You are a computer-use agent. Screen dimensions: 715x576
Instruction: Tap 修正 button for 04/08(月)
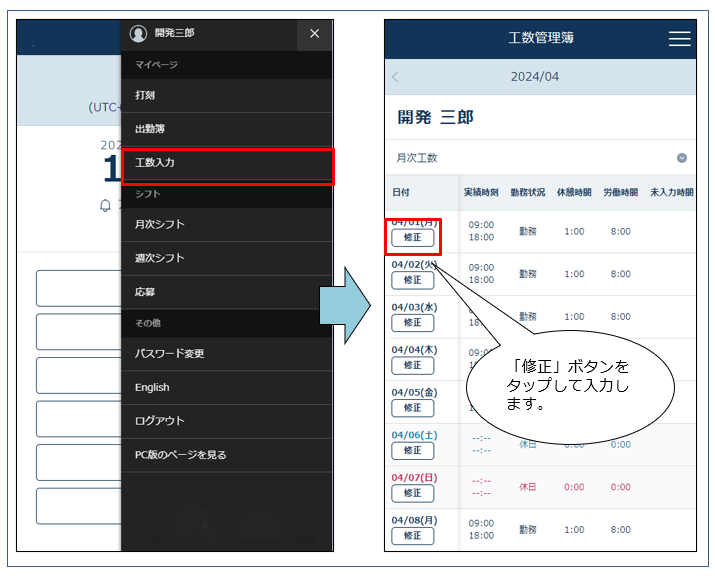413,536
